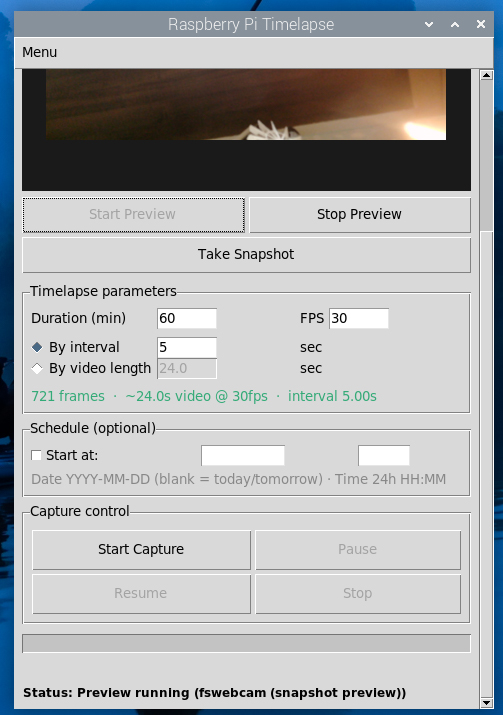The height and width of the screenshot is (715, 503).
Task: Click the camera preview image
Action: click(246, 104)
